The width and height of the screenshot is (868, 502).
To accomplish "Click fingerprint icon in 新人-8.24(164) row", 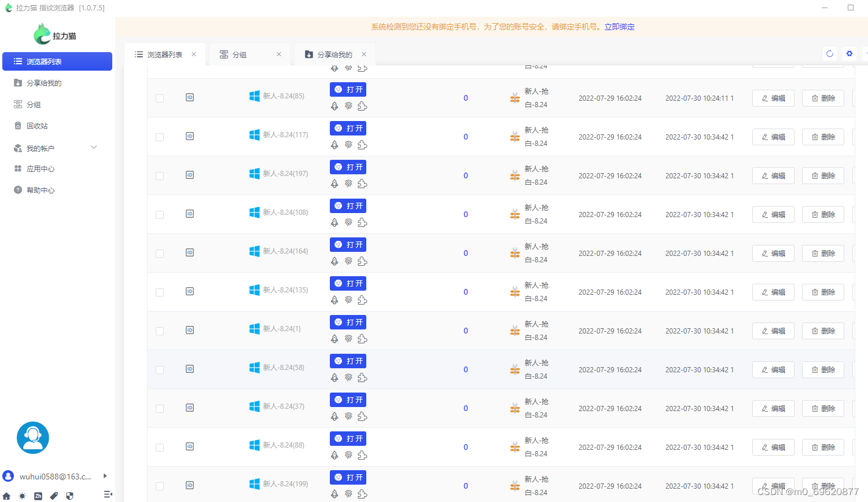I will pyautogui.click(x=348, y=261).
